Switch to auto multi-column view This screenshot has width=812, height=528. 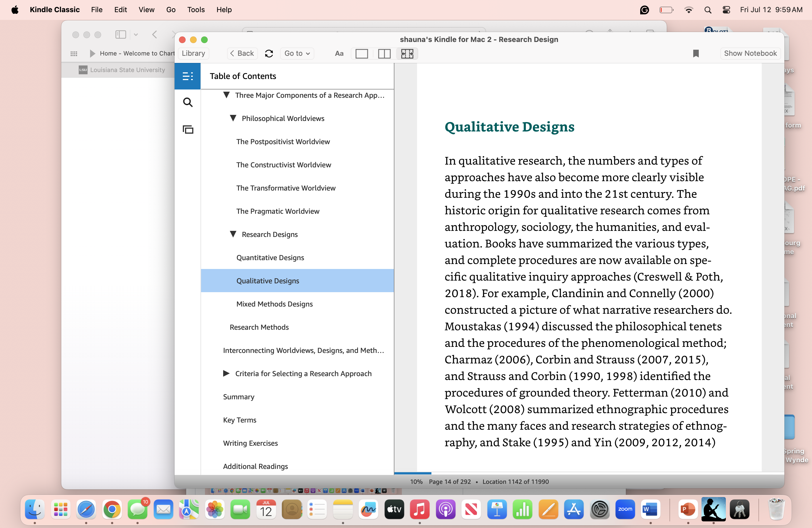(x=407, y=54)
